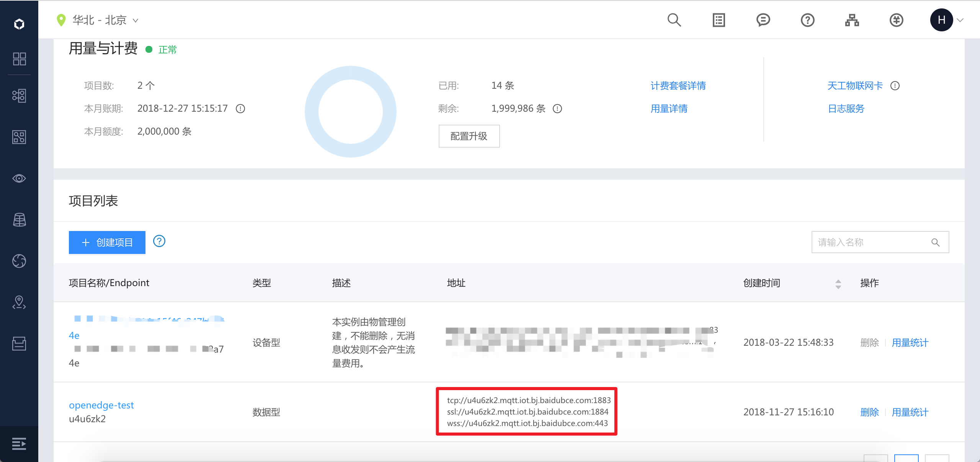This screenshot has height=462, width=980.
Task: Expand sidebar using bottom menu toggle icon
Action: tap(19, 444)
